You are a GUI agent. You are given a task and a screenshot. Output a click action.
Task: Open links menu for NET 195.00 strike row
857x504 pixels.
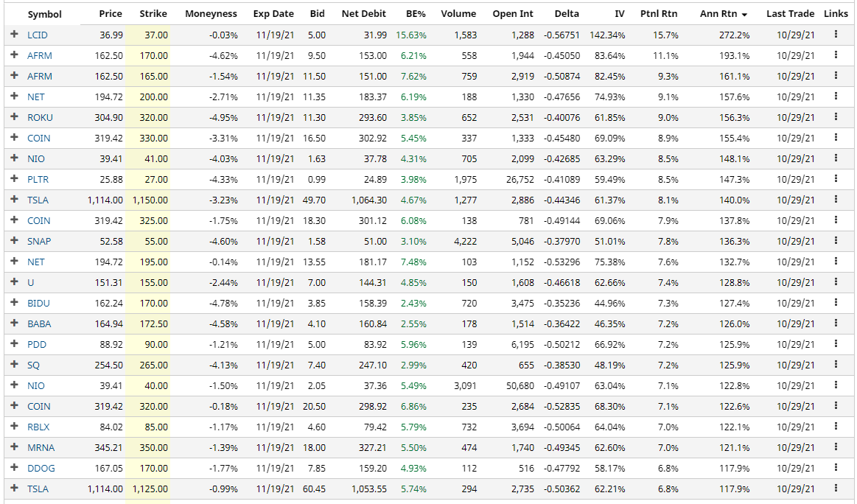836,261
